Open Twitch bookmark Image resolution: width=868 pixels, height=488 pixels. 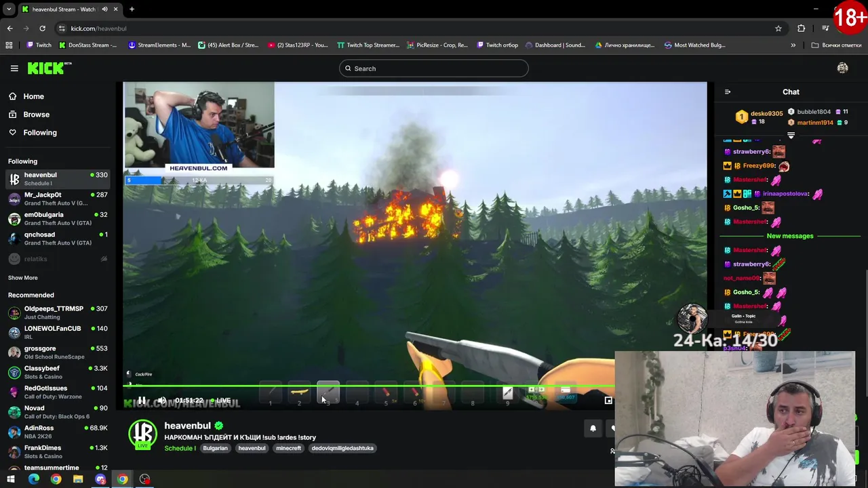point(39,45)
